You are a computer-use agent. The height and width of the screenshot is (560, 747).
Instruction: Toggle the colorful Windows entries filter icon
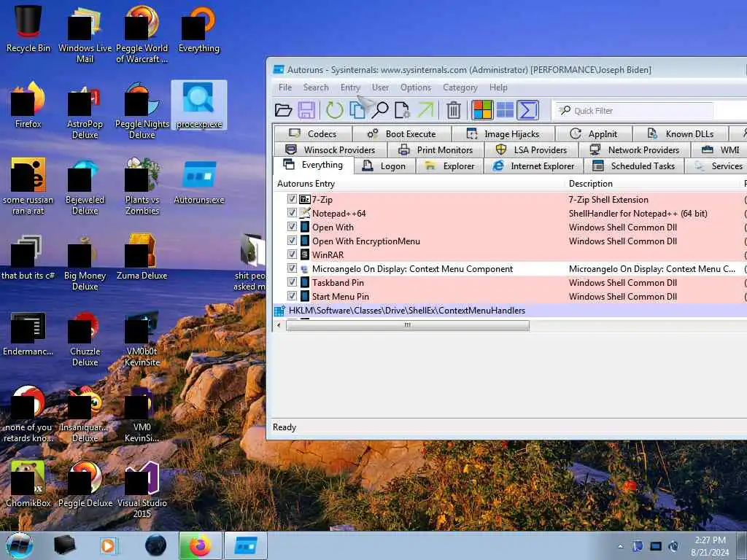pos(482,111)
